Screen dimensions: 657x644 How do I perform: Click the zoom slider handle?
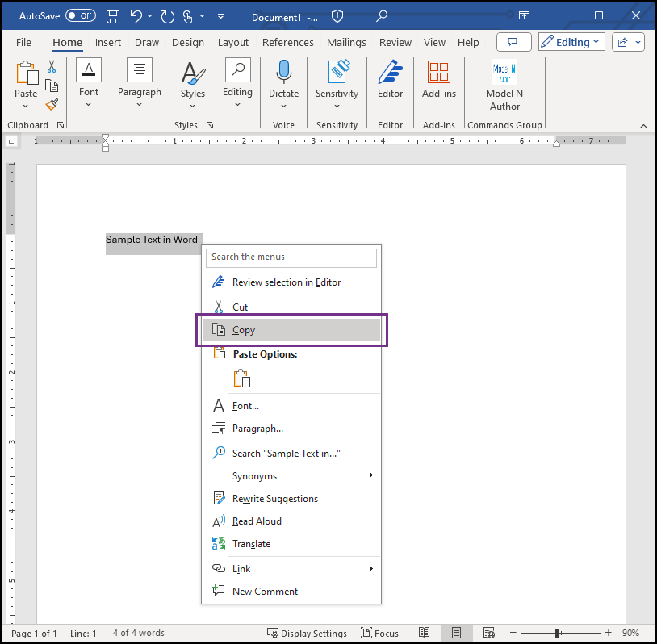tap(558, 633)
